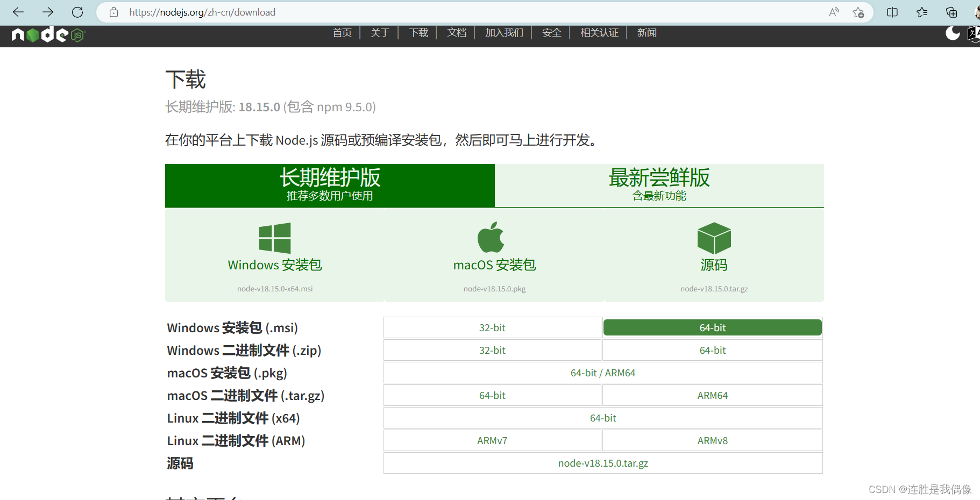Open 安全 in the navigation menu
This screenshot has height=500, width=980.
click(x=552, y=33)
